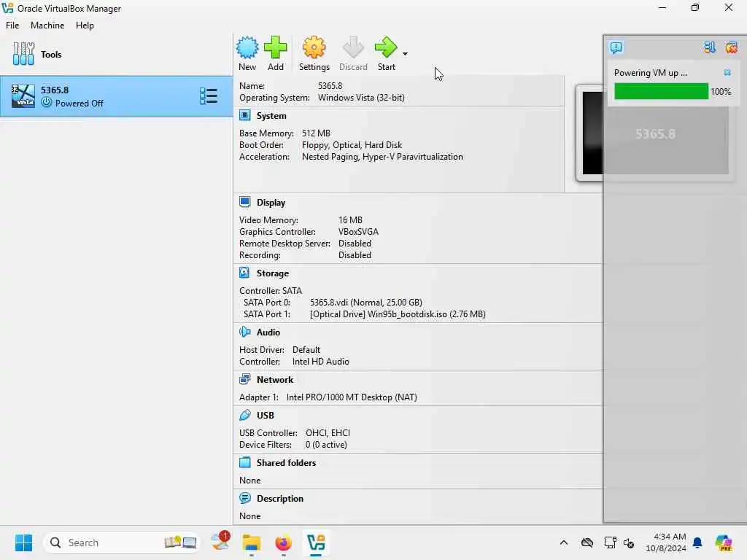Open the Help menu
This screenshot has width=747, height=560.
85,26
